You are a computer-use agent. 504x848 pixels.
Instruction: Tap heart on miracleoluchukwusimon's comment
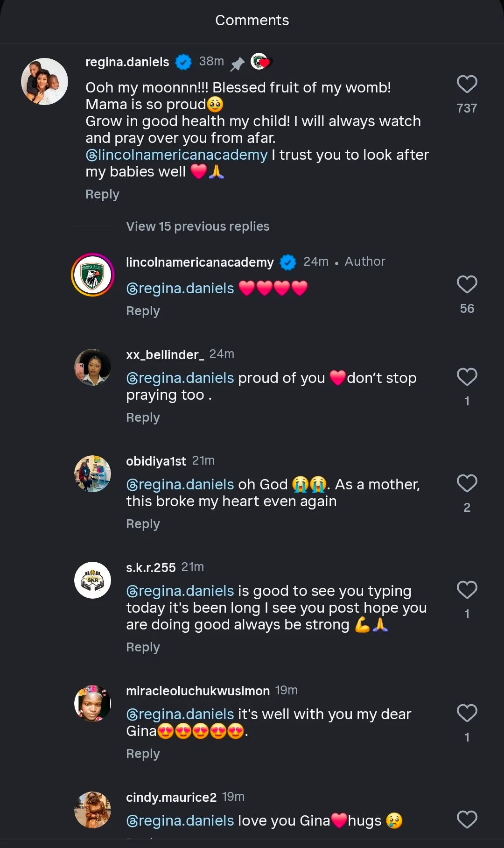tap(467, 714)
